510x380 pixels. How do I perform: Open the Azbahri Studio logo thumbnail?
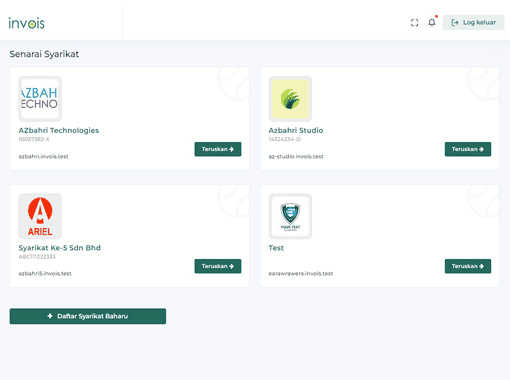coord(290,99)
